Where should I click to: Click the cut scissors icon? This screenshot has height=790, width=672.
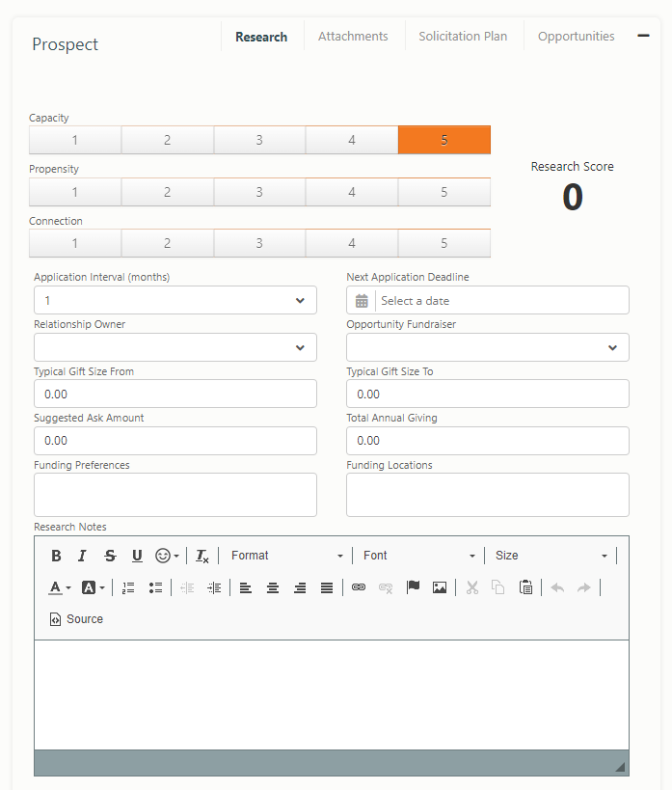[472, 587]
